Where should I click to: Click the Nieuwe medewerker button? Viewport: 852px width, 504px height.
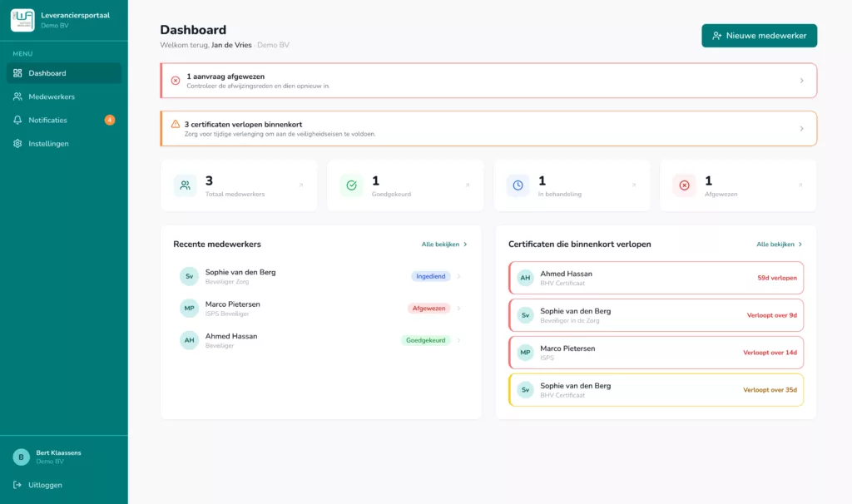point(759,35)
